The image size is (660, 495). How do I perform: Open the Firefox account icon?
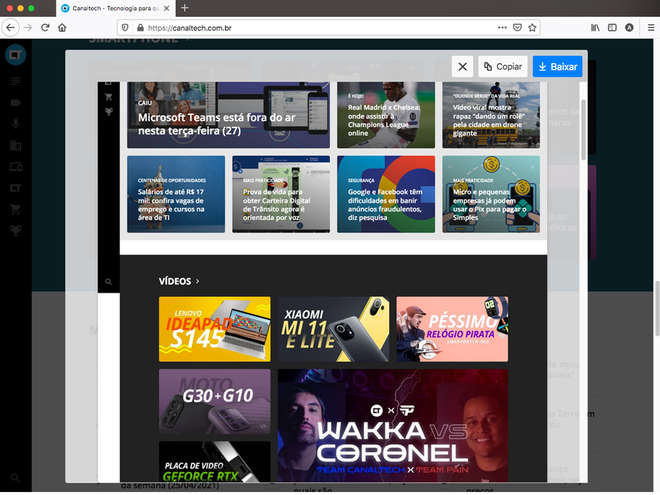click(x=629, y=28)
